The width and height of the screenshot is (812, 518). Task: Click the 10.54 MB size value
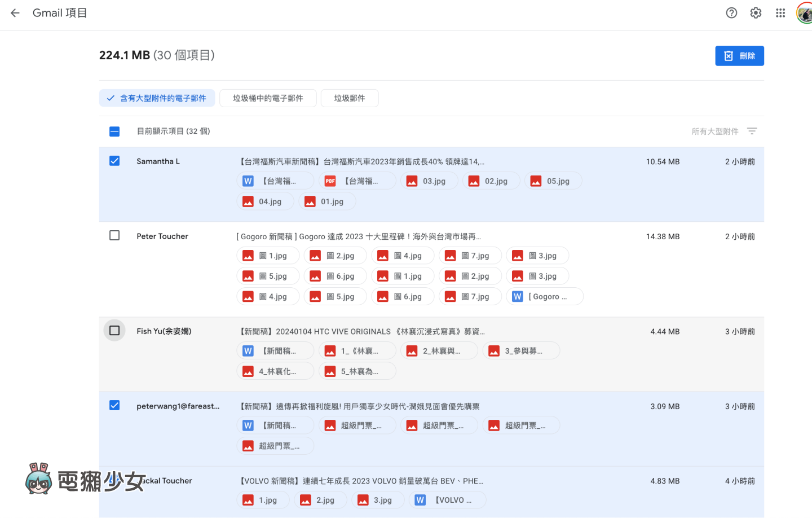click(x=663, y=161)
